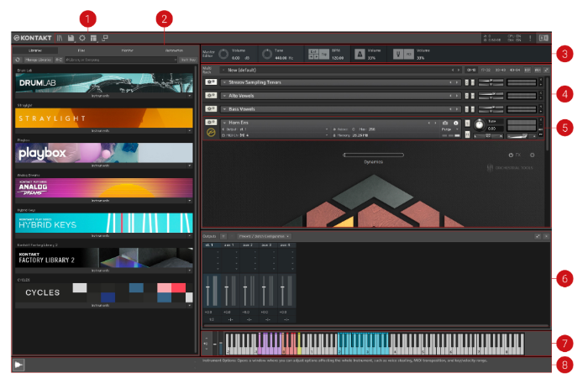Open the Workspace layout menu icon
The width and height of the screenshot is (588, 384).
[x=94, y=38]
